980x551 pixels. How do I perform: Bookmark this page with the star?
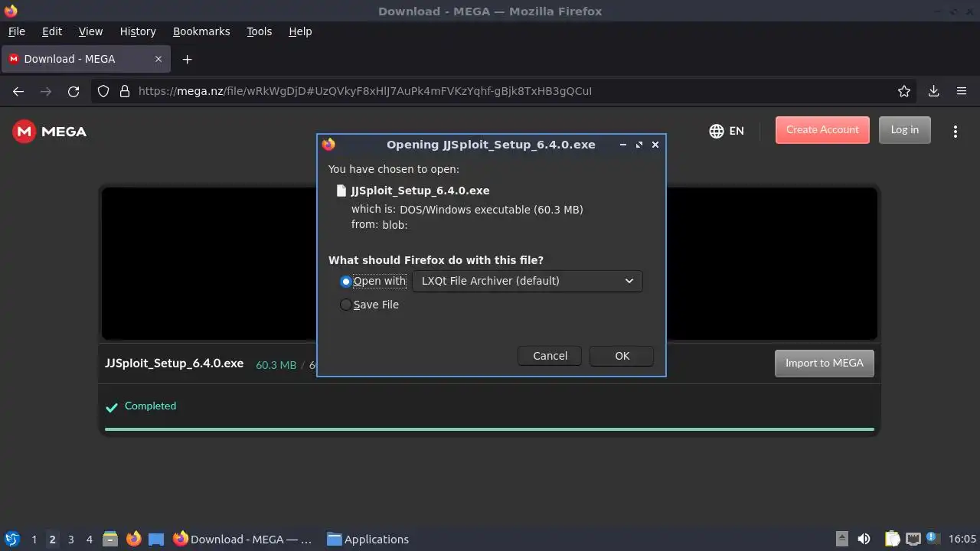pos(904,91)
